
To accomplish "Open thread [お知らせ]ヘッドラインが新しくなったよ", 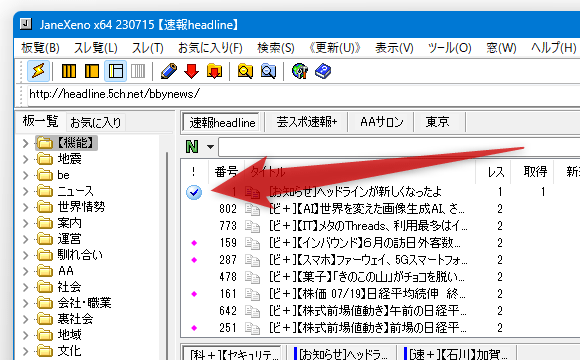I will (x=355, y=192).
